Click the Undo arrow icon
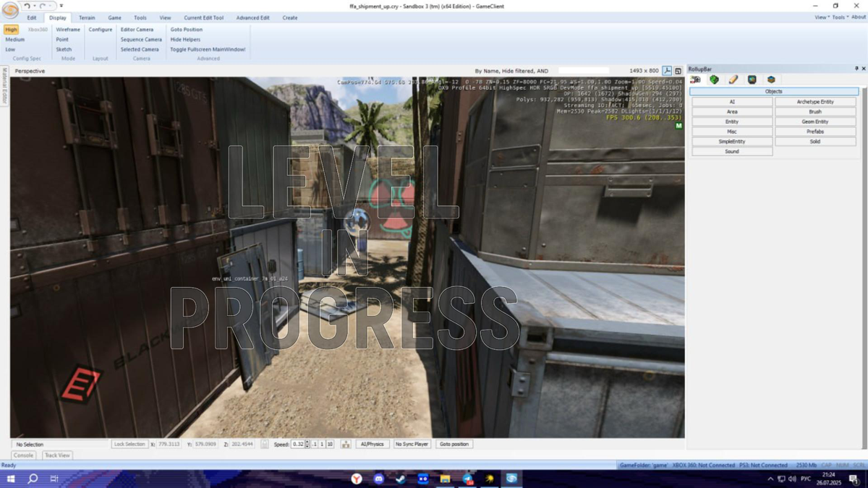The width and height of the screenshot is (868, 488). pyautogui.click(x=26, y=6)
